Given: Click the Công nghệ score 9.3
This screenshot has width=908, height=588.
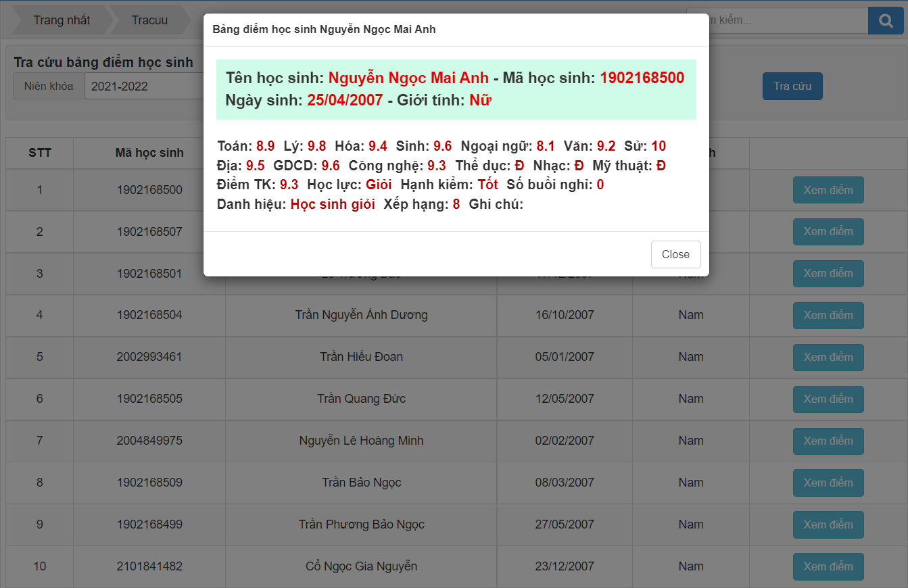Looking at the screenshot, I should tap(437, 166).
